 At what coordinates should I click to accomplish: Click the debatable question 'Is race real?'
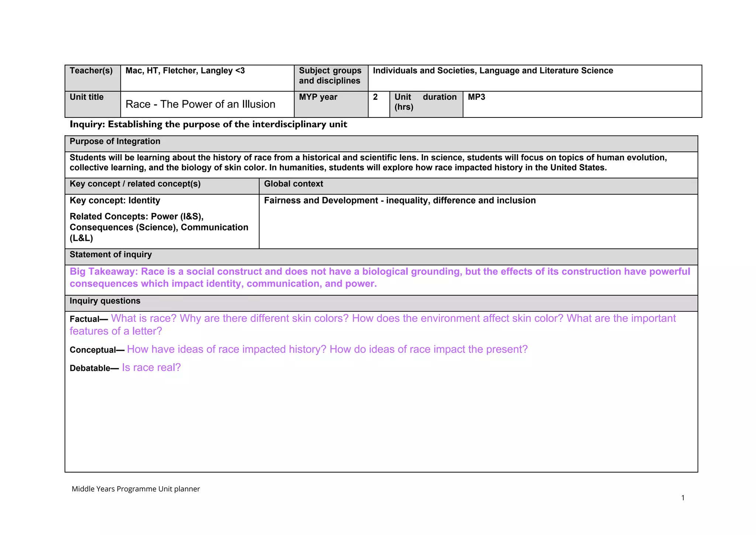(151, 368)
